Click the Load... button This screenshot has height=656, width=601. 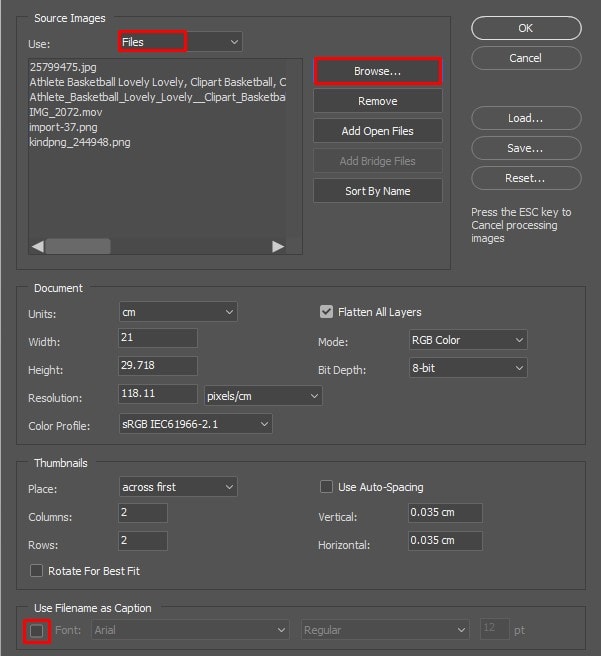526,118
